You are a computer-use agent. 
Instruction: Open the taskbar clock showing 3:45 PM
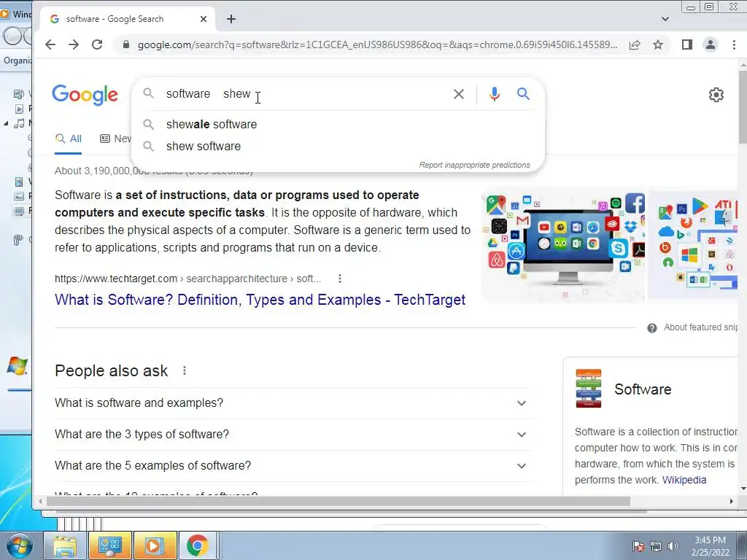[x=710, y=546]
